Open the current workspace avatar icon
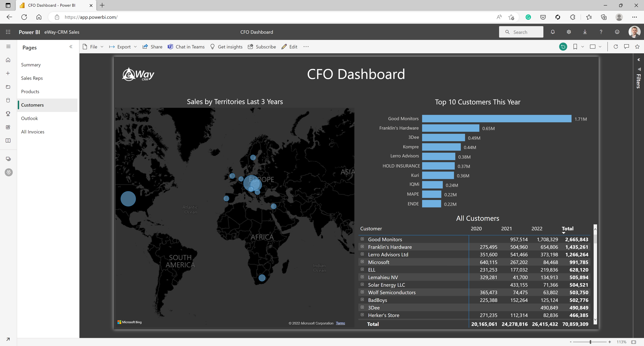644x346 pixels. click(9, 172)
